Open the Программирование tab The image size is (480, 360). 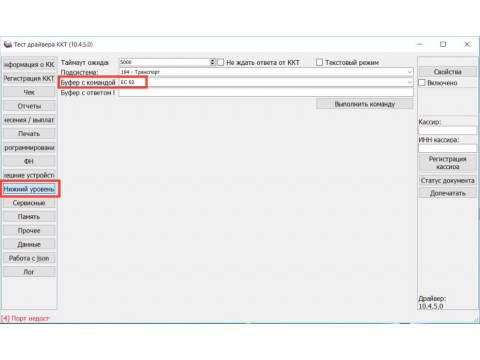tap(29, 147)
